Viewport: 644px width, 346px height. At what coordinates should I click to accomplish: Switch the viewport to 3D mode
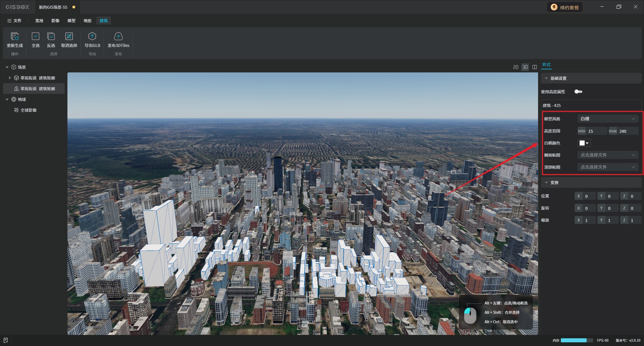coord(525,67)
